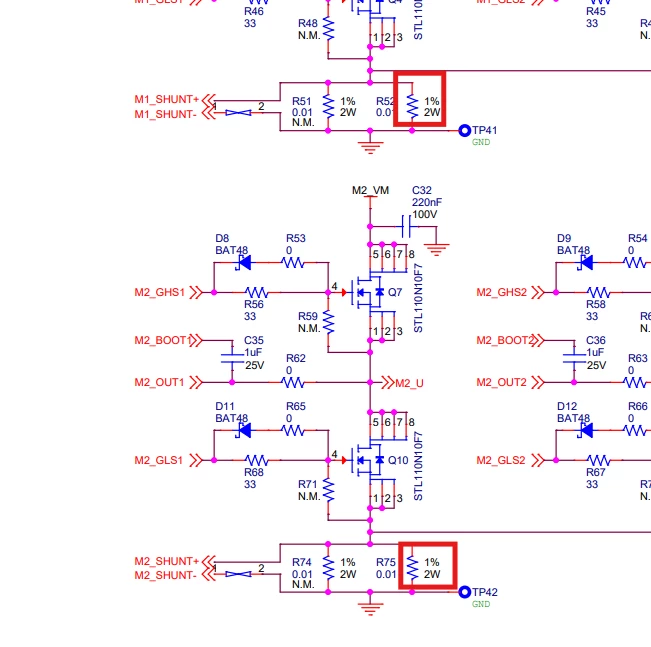The image size is (651, 647).
Task: Click the M2_BOOT1 port label
Action: click(x=162, y=341)
